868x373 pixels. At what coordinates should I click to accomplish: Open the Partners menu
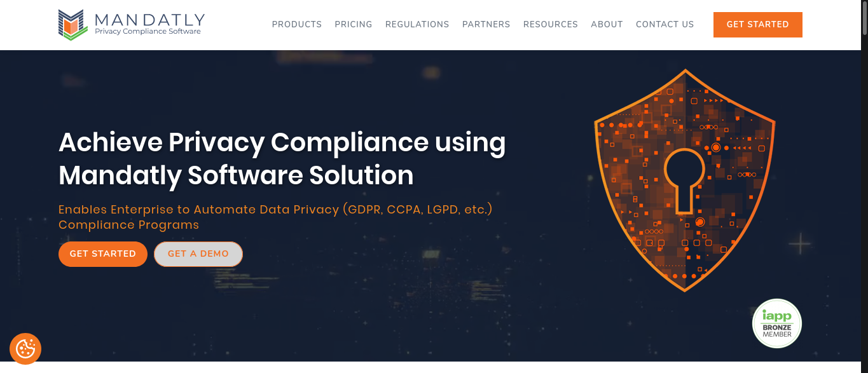coord(486,24)
